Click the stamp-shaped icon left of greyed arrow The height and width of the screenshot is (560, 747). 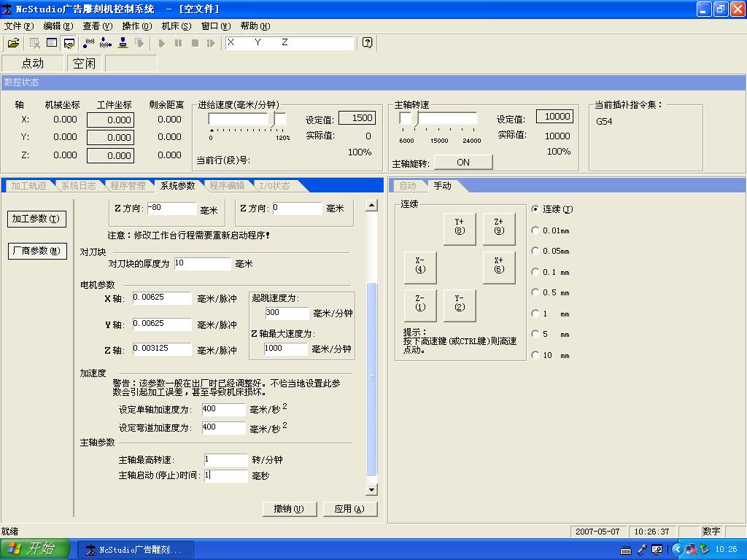123,43
